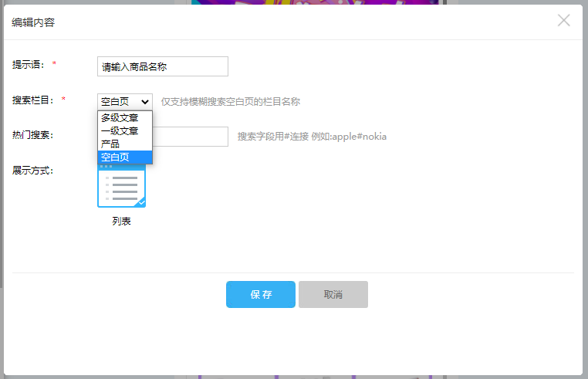The height and width of the screenshot is (379, 588).
Task: Click the 提示语 label
Action: [28, 65]
